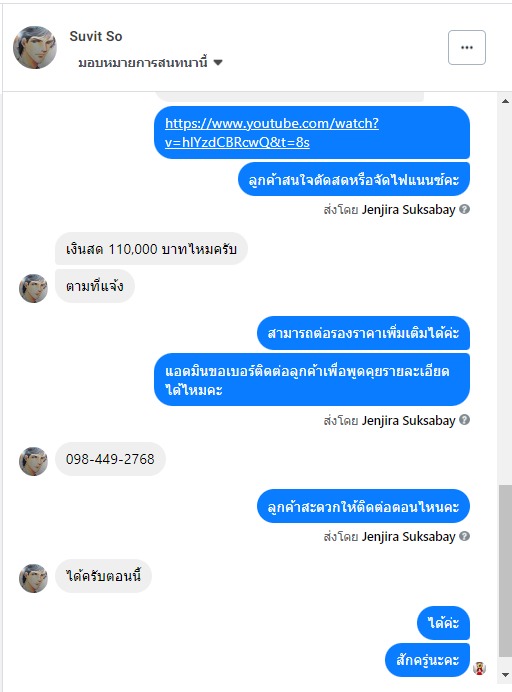Click the chat scrollbar thumb
The image size is (512, 692).
[505, 571]
